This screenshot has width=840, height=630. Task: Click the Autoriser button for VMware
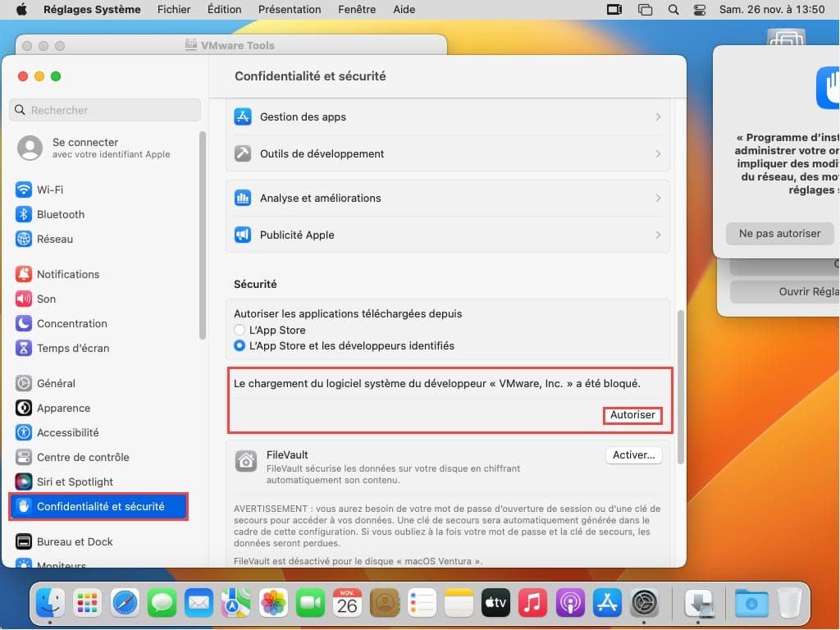632,415
